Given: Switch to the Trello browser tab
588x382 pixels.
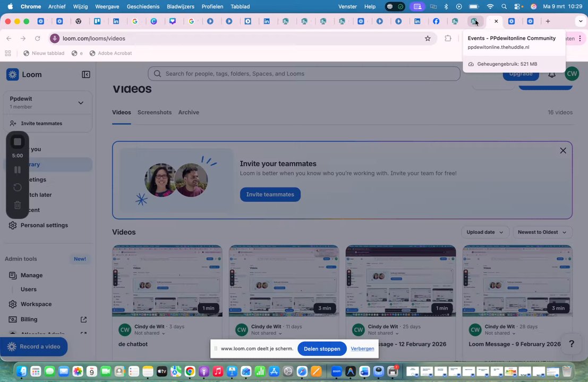Looking at the screenshot, I should point(97,21).
